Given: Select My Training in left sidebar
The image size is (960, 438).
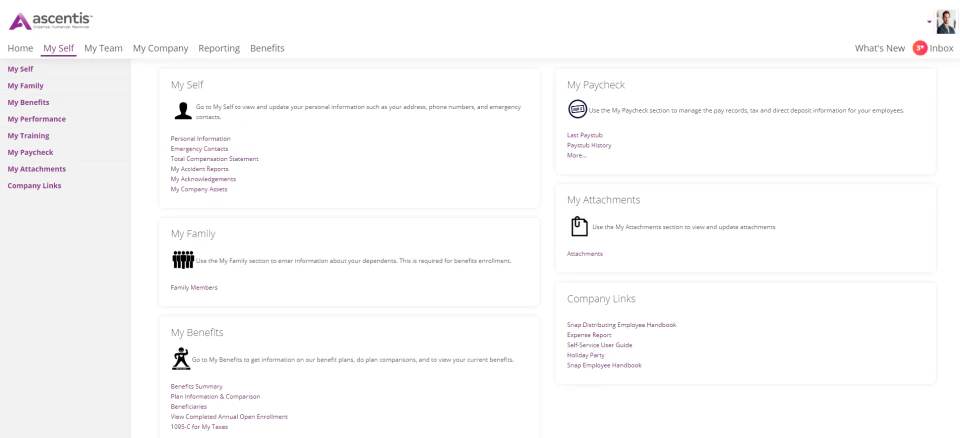Looking at the screenshot, I should point(28,135).
